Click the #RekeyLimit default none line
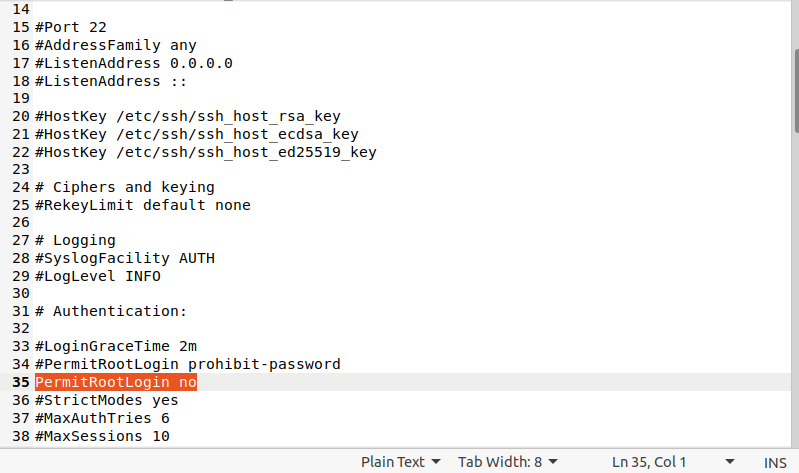This screenshot has height=473, width=799. [142, 205]
